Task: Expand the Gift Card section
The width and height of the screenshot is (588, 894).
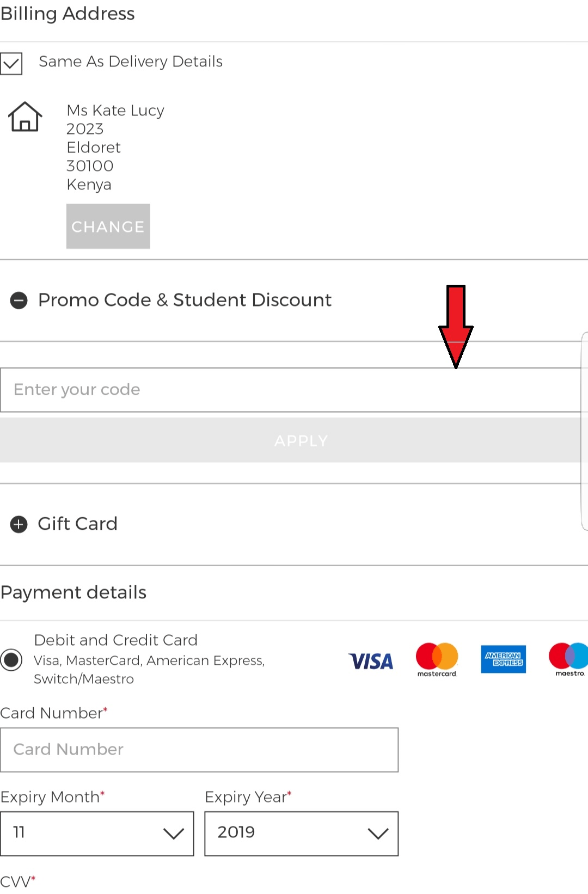Action: pos(77,524)
